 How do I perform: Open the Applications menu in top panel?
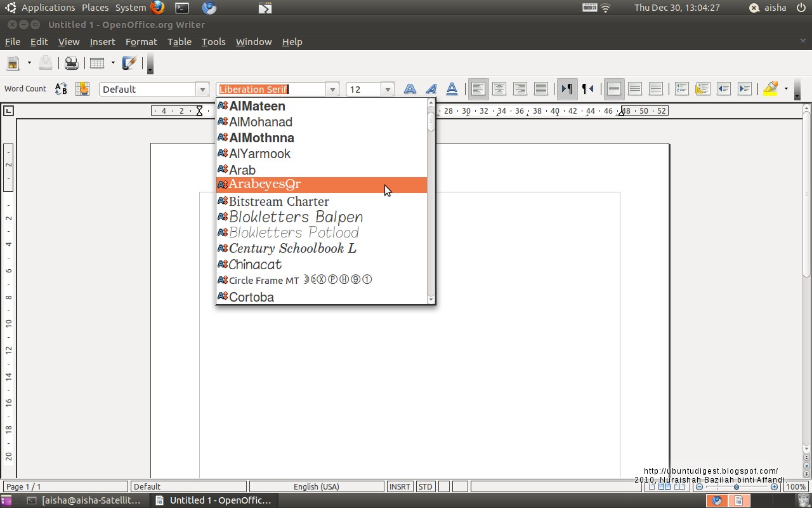(x=48, y=8)
